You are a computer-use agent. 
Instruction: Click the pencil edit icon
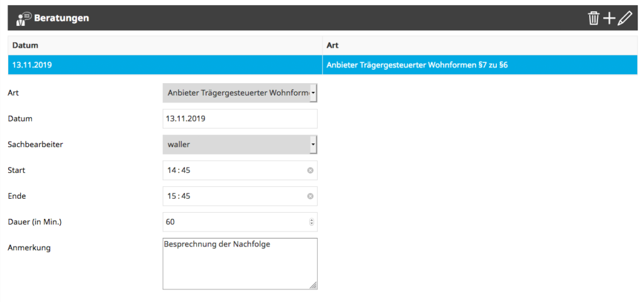624,18
